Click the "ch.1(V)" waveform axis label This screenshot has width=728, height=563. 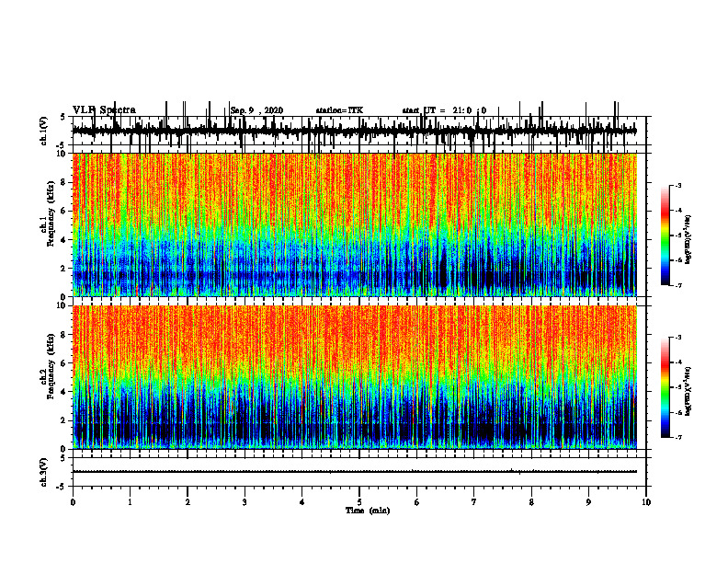click(x=44, y=131)
